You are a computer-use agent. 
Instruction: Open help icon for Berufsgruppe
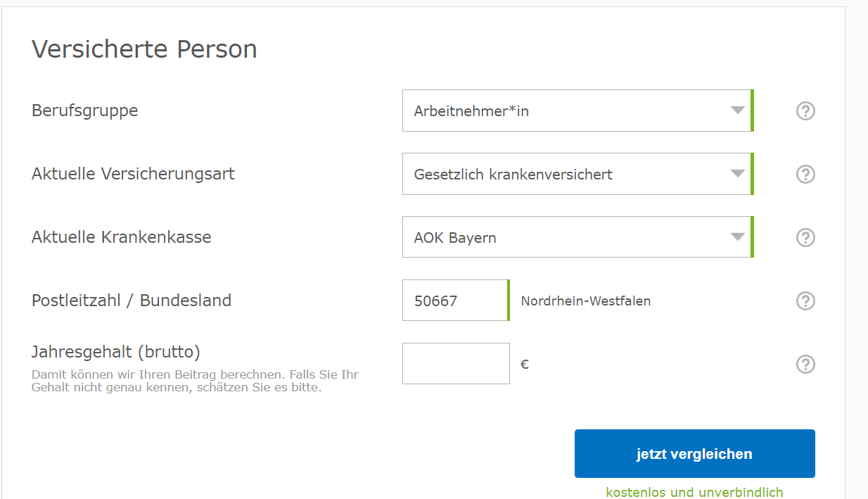pyautogui.click(x=805, y=110)
